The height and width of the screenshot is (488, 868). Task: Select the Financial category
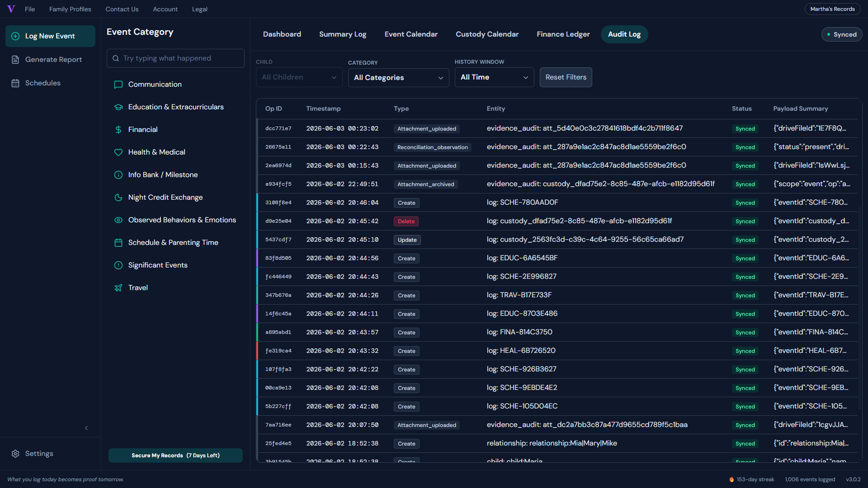(x=175, y=130)
